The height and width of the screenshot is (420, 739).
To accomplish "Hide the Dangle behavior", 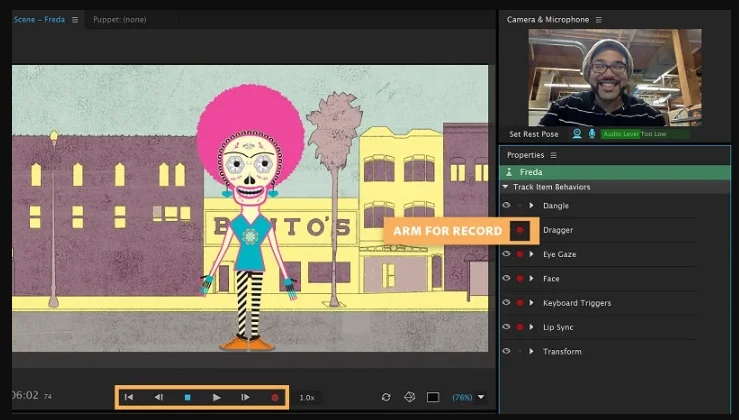I will (506, 205).
